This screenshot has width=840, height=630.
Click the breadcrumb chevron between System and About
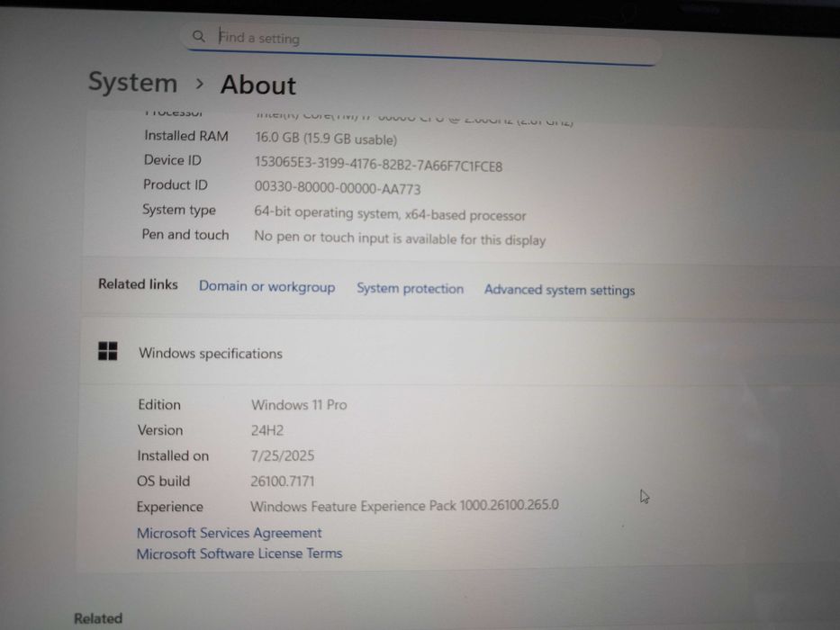click(x=199, y=84)
